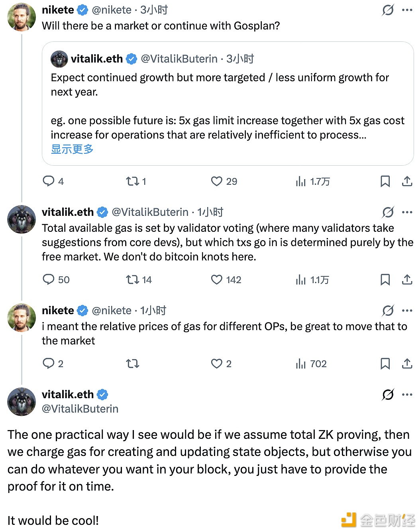Share nikete's relative gas prices tweet
The image size is (420, 532).
click(407, 364)
